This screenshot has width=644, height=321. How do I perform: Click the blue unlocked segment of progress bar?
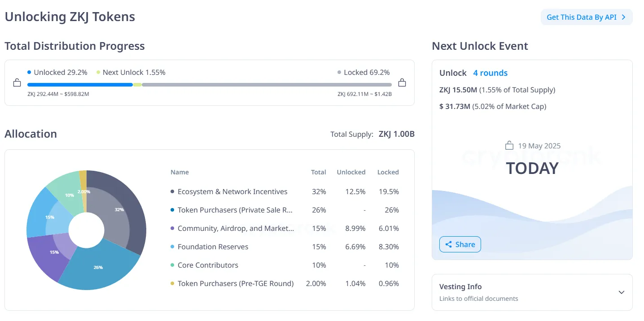point(80,84)
